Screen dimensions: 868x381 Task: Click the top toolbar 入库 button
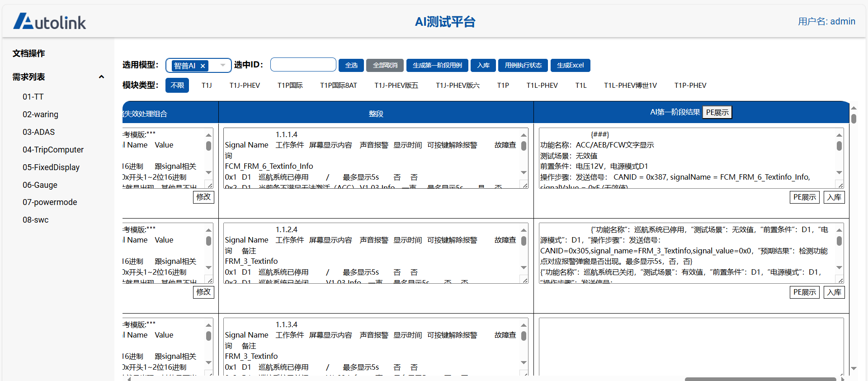tap(483, 65)
